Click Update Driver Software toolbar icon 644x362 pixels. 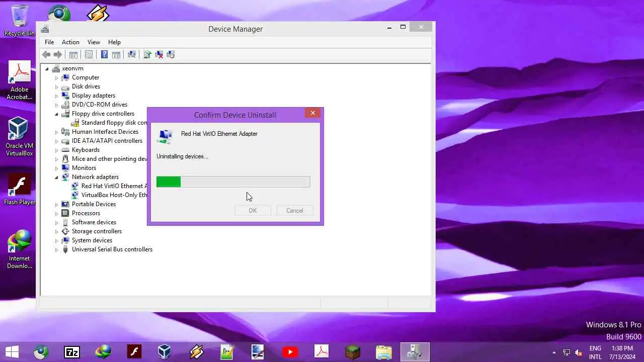147,55
